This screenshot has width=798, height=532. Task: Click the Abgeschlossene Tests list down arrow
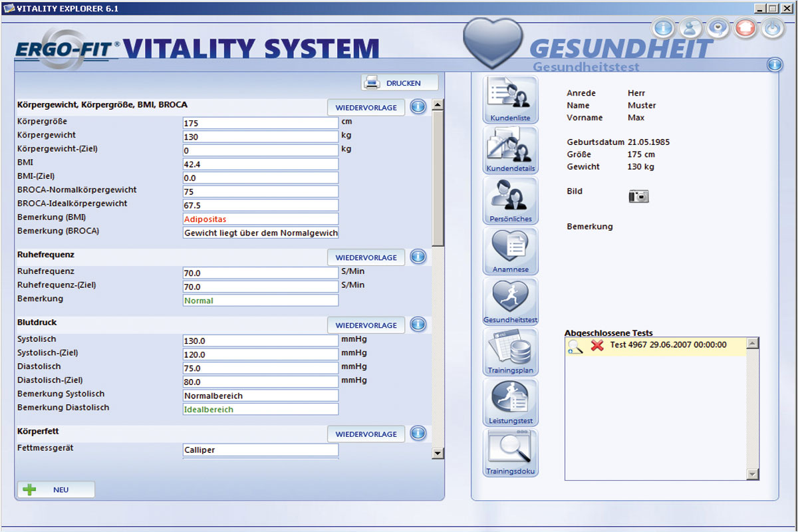(x=753, y=474)
